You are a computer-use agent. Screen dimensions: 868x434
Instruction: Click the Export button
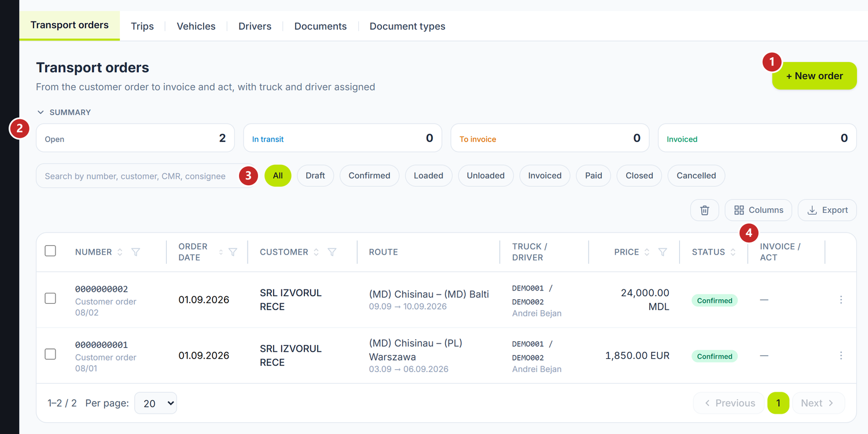[827, 210]
